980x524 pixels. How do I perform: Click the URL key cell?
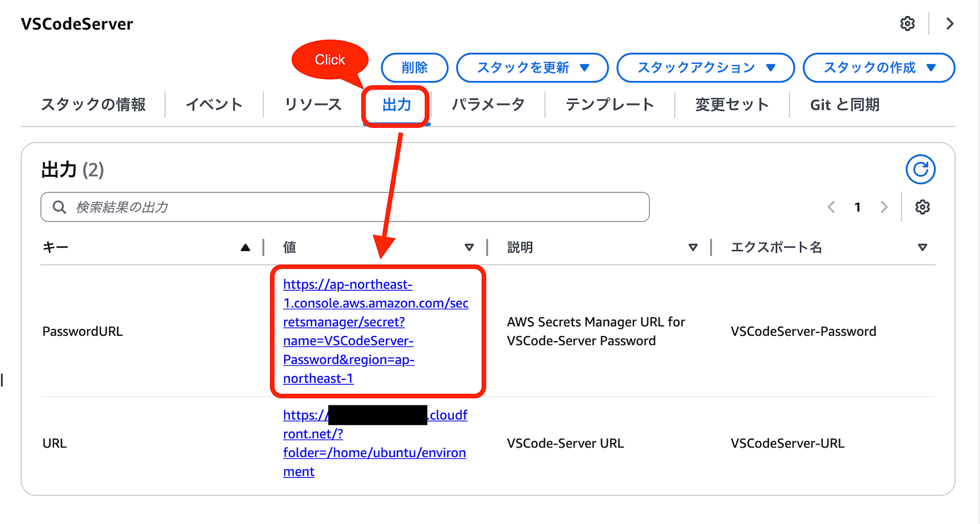[x=54, y=443]
